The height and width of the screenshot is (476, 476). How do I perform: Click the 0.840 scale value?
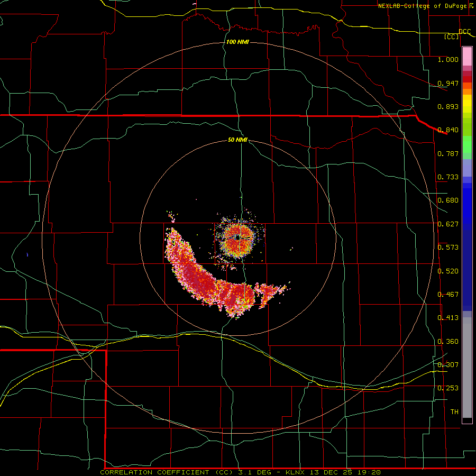coord(448,130)
